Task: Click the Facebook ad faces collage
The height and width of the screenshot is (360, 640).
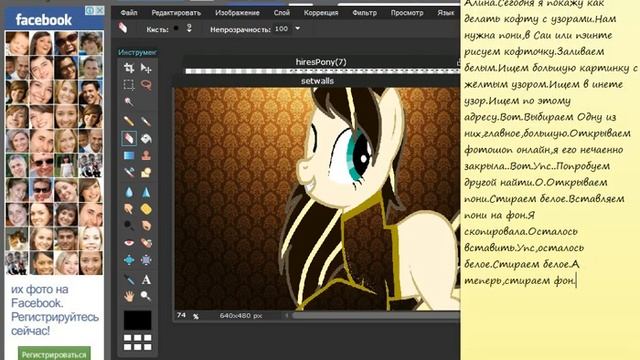Action: [54, 153]
